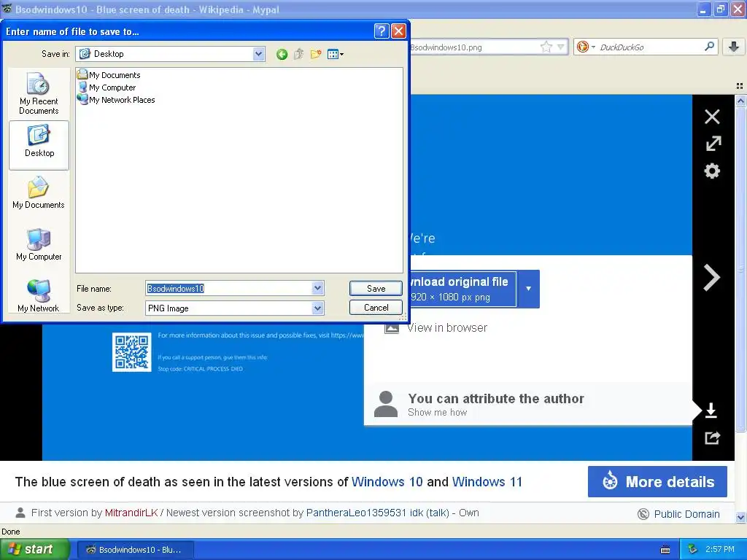Screen dimensions: 747x560
Task: Create a new folder icon
Action: tap(315, 54)
